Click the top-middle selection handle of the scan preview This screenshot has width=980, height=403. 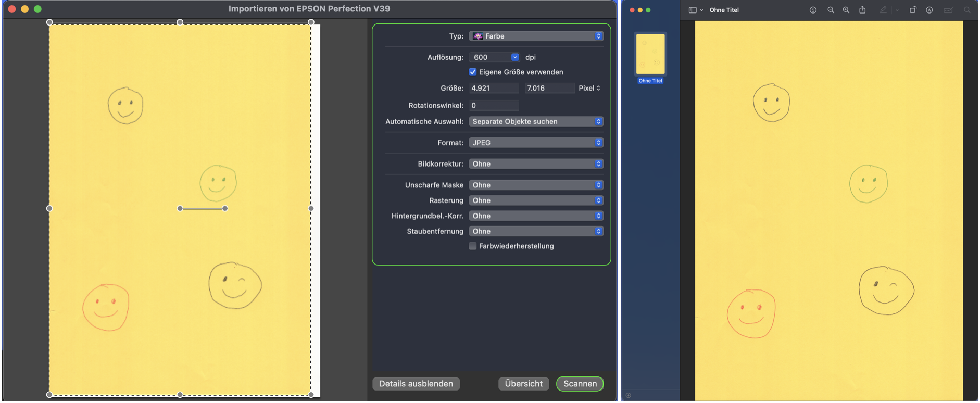[x=180, y=22]
